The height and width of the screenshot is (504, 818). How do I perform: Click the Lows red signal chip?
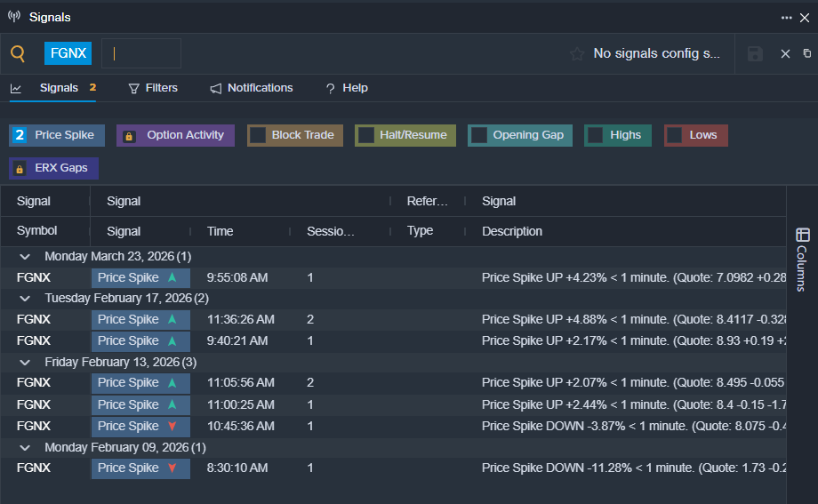click(696, 135)
